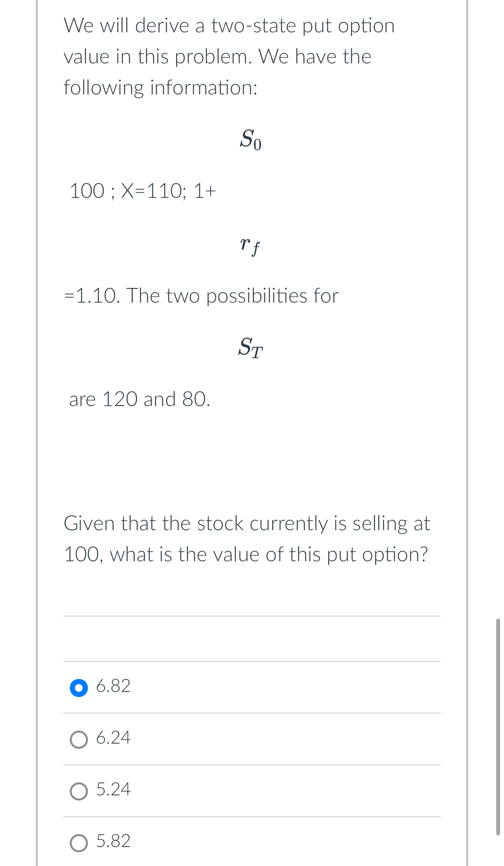Click the text stating possibilities are 120 and 80
The image size is (504, 866).
click(140, 399)
